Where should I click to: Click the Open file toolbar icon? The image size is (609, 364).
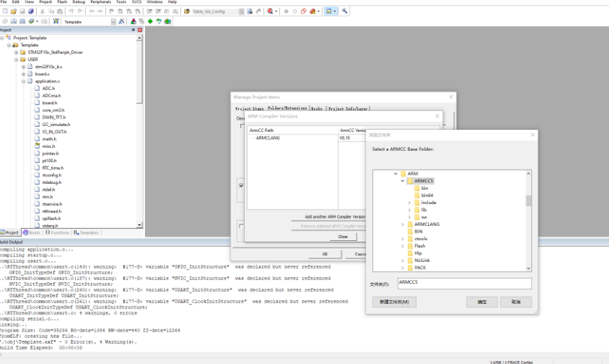click(x=14, y=11)
